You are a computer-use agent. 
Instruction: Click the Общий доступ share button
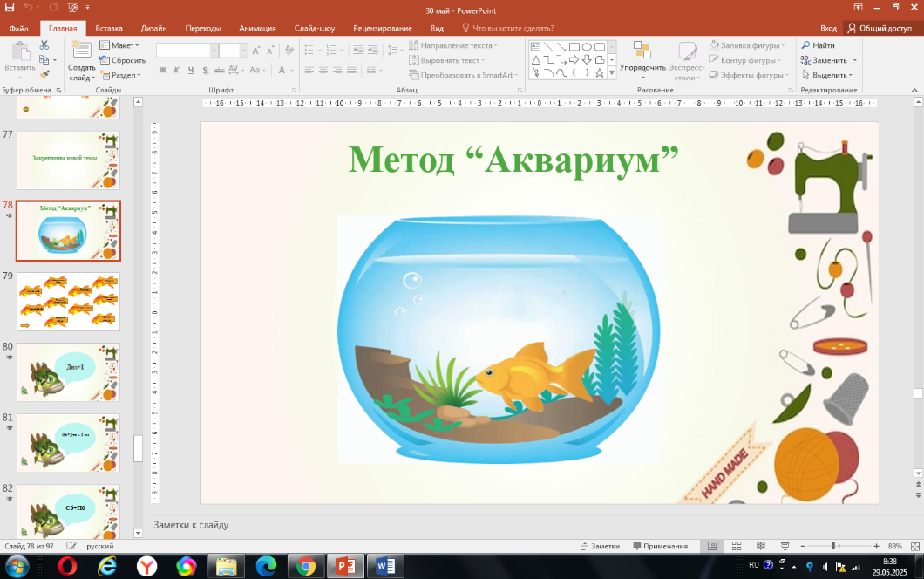880,28
